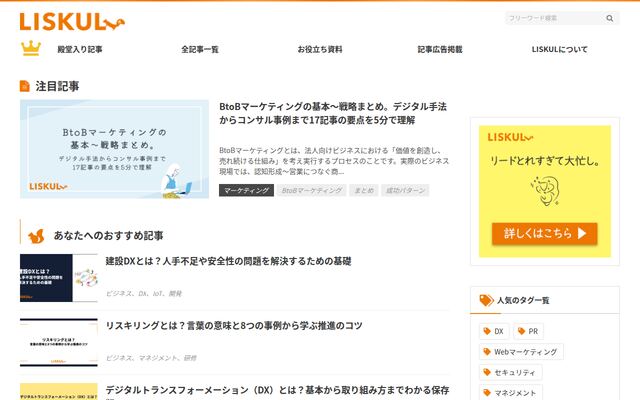Open the BtoBマーケティングの基本 featured thumbnail

point(114,149)
